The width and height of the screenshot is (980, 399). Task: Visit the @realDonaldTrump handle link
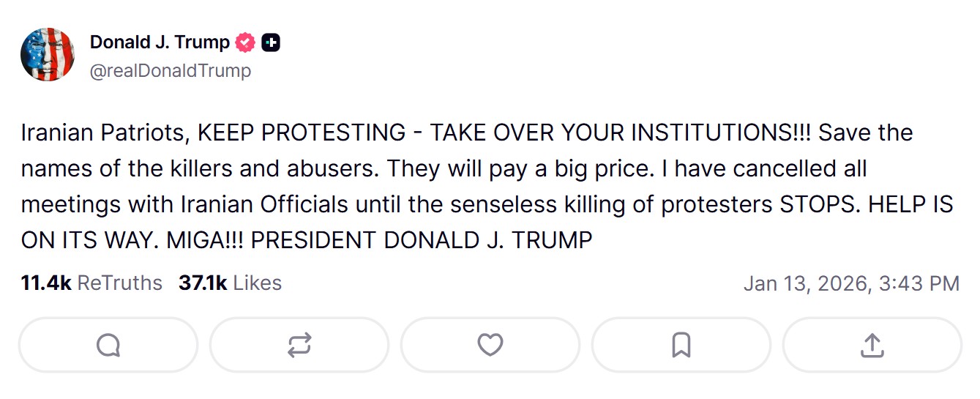(171, 70)
